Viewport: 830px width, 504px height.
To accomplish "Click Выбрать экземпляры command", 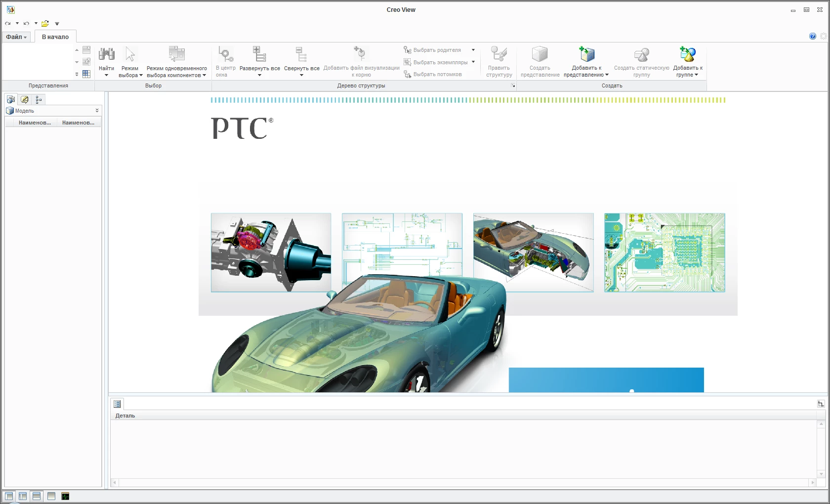I will coord(436,62).
